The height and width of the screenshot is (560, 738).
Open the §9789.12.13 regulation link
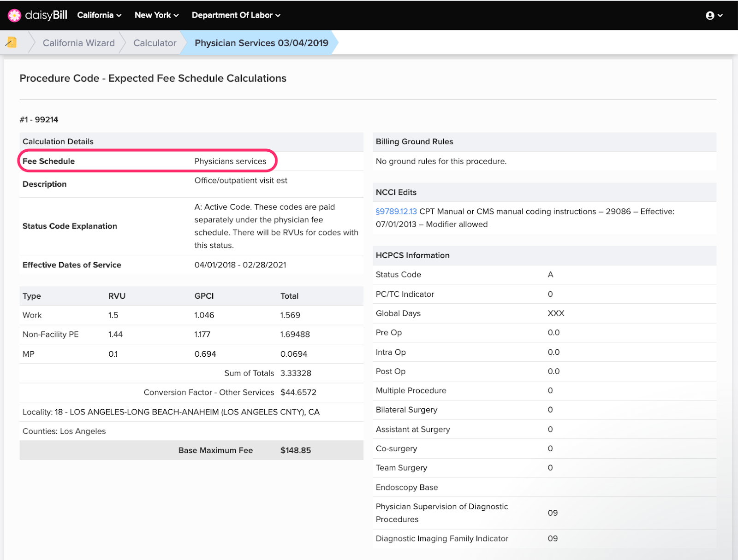pos(396,212)
